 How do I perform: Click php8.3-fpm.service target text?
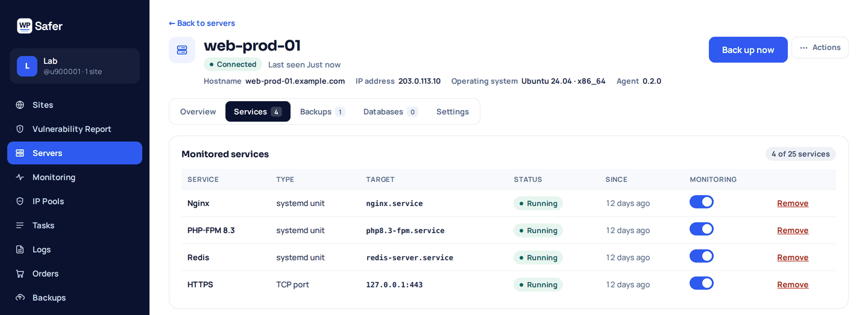tap(405, 231)
